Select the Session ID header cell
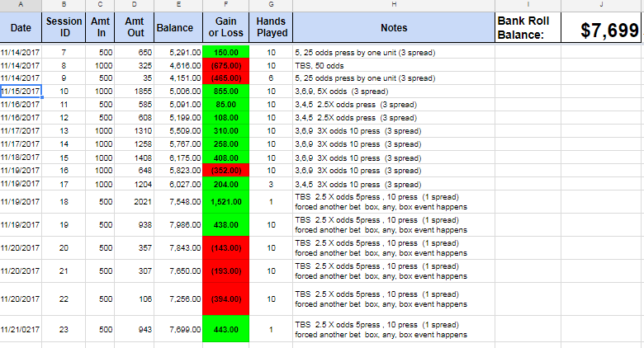The height and width of the screenshot is (348, 644). coord(63,28)
